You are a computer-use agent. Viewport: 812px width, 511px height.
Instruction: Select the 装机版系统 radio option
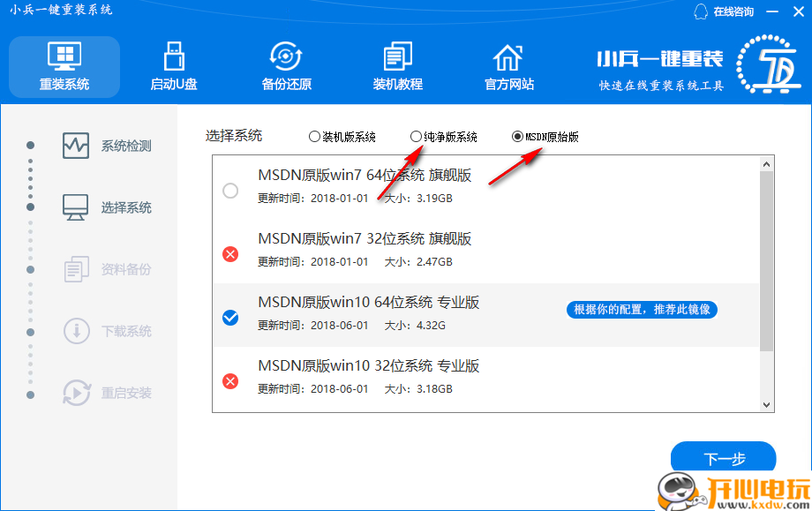(315, 137)
